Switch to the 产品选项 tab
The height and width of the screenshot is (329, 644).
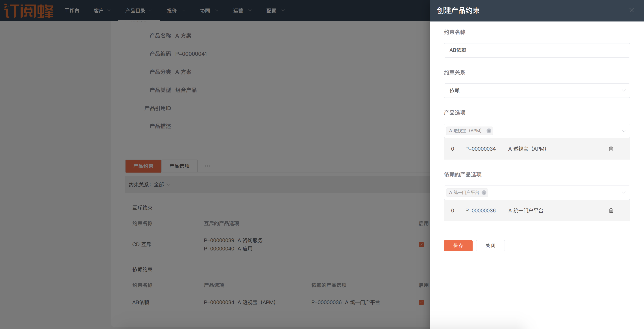point(179,166)
